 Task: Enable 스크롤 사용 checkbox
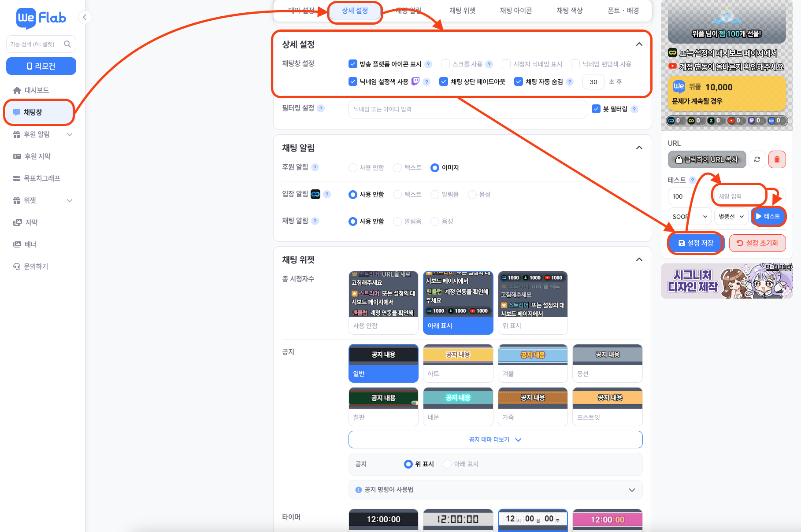click(x=445, y=64)
